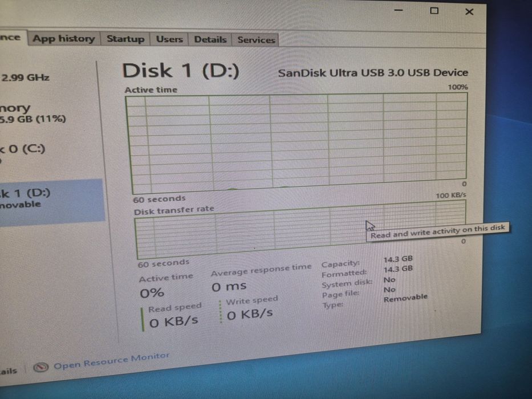Viewport: 532px width, 399px height.
Task: Click the 0 ms response time value
Action: click(x=229, y=287)
